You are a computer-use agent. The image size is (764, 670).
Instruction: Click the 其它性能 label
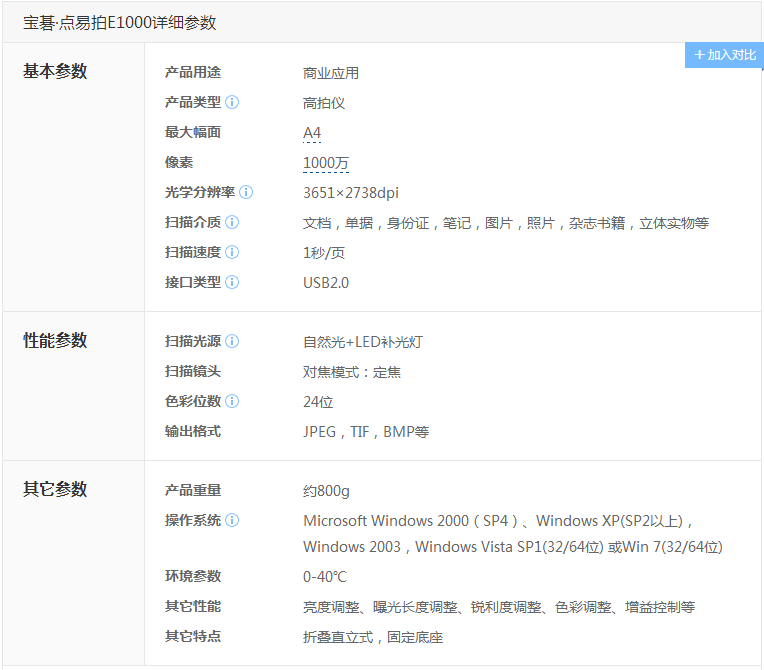click(193, 606)
